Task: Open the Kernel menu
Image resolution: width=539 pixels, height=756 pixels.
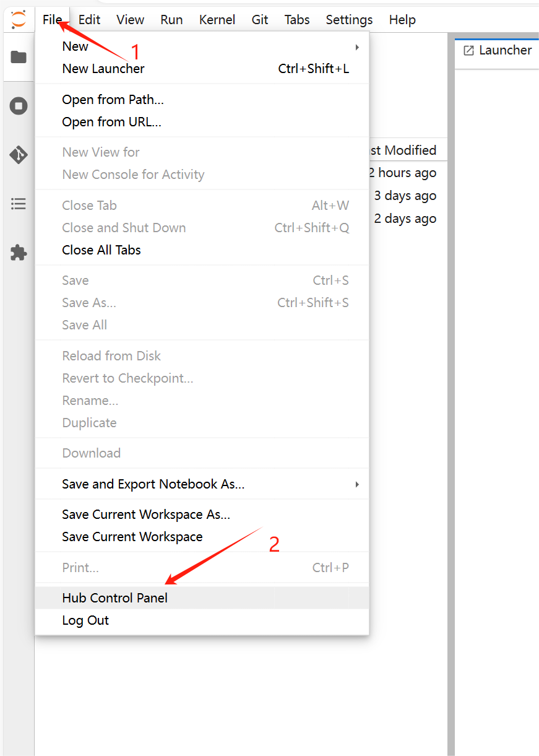Action: (x=217, y=20)
